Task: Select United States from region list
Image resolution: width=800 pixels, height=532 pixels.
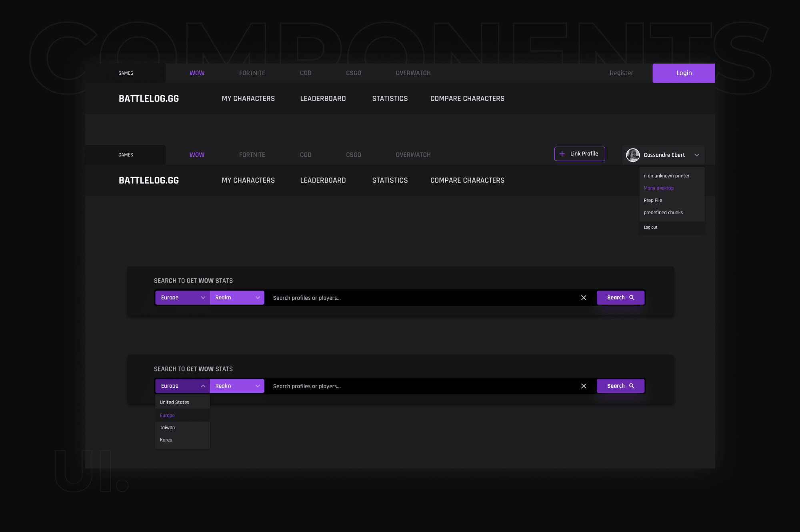Action: click(x=182, y=402)
